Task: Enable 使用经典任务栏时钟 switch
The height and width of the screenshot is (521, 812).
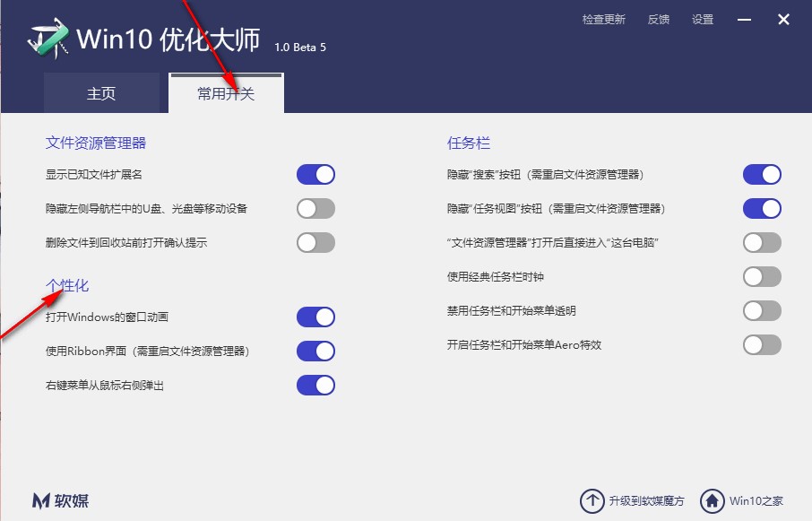Action: (x=763, y=276)
